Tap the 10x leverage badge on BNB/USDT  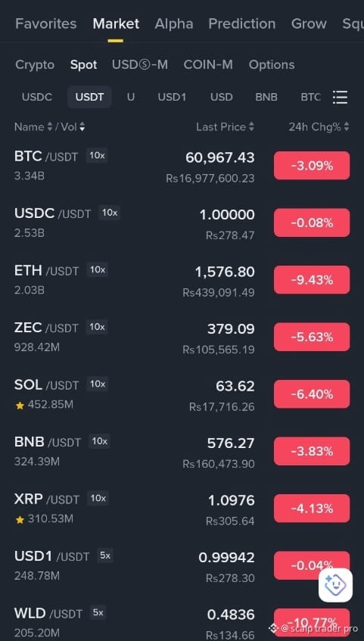coord(99,441)
